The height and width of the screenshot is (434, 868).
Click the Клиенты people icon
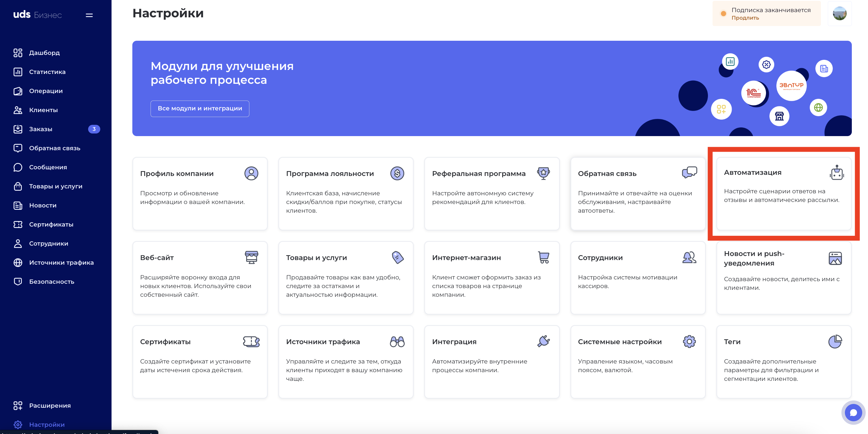click(18, 110)
